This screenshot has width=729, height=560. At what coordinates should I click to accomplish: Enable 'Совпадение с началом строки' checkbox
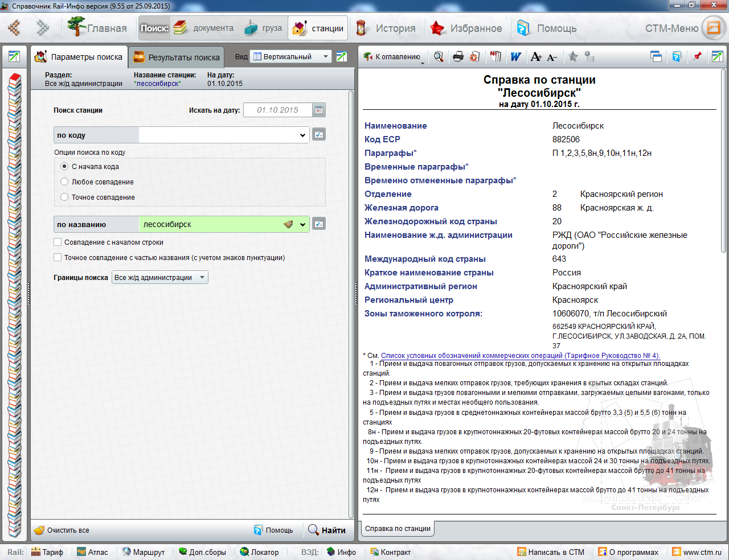point(58,242)
